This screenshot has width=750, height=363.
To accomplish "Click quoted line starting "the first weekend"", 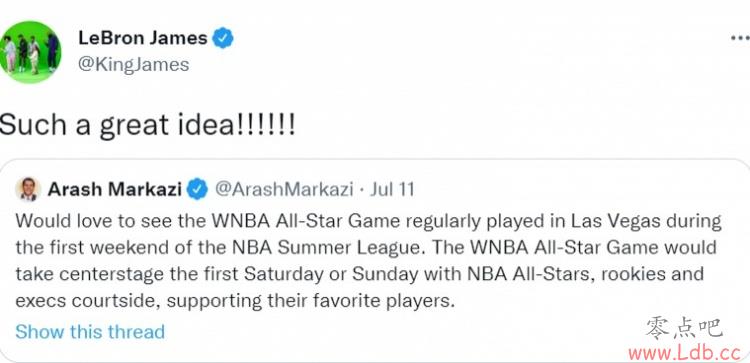I will [x=366, y=248].
